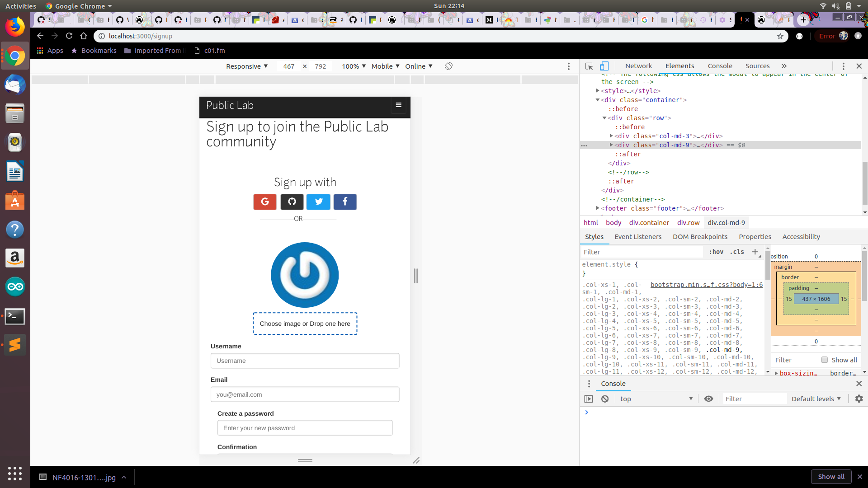
Task: Open the Public Lab hamburger menu
Action: tap(398, 105)
